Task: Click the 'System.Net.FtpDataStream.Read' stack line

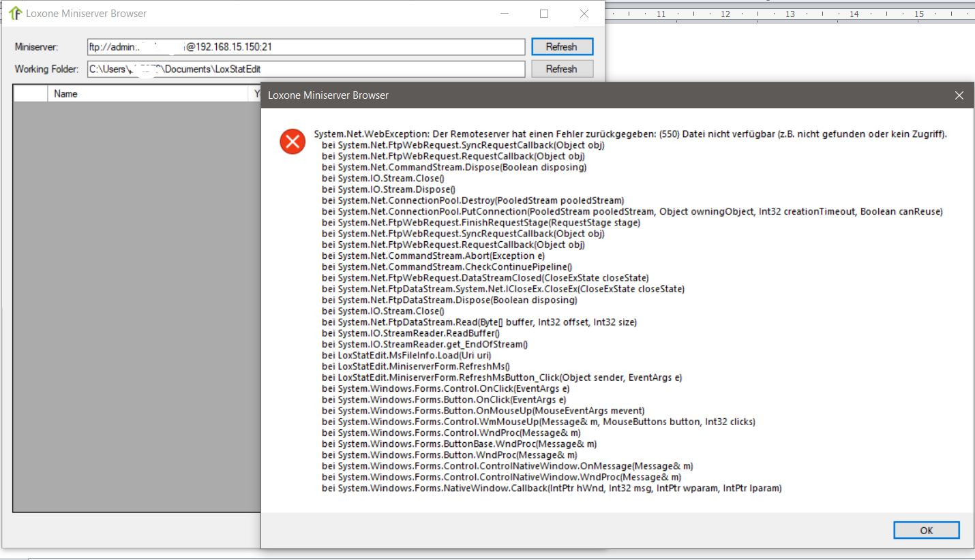Action: [479, 322]
